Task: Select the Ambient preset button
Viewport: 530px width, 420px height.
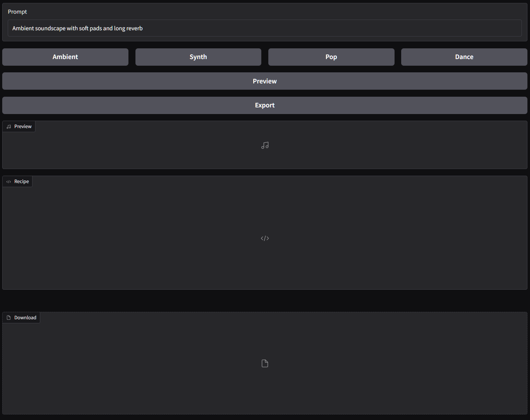Action: tap(65, 57)
